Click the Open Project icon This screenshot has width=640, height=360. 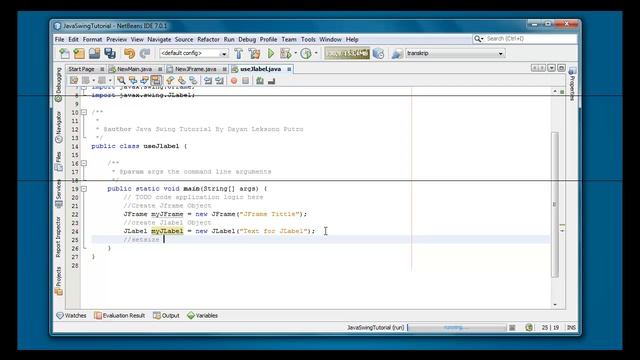95,53
